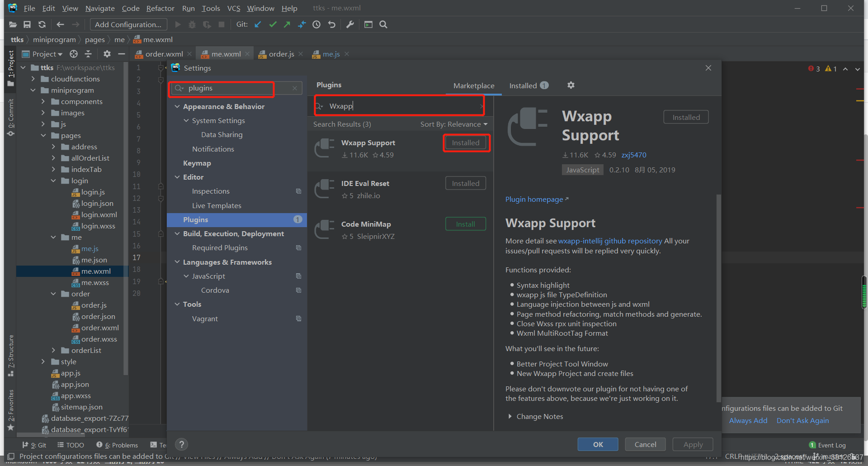Toggle the 2: Favorites tool window
Screen dimensions: 868x466
11,410
